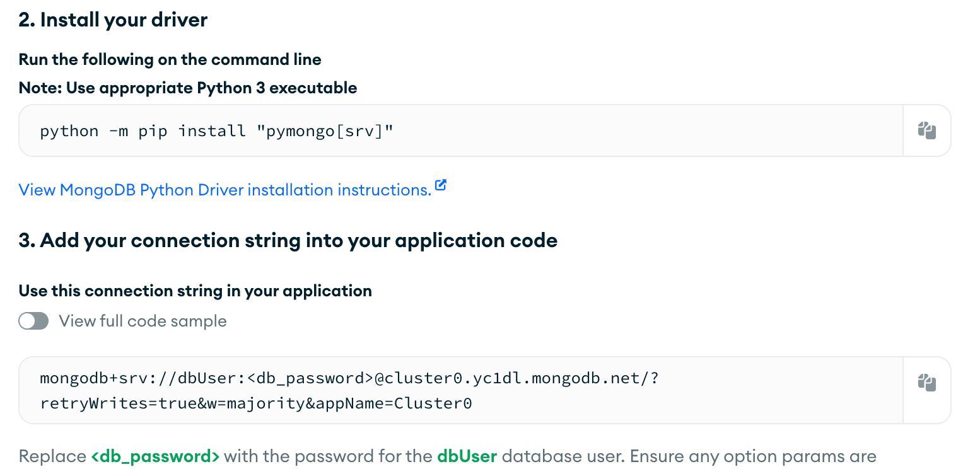Copy the MongoDB connection string
This screenshot has width=980, height=469.
click(x=926, y=383)
